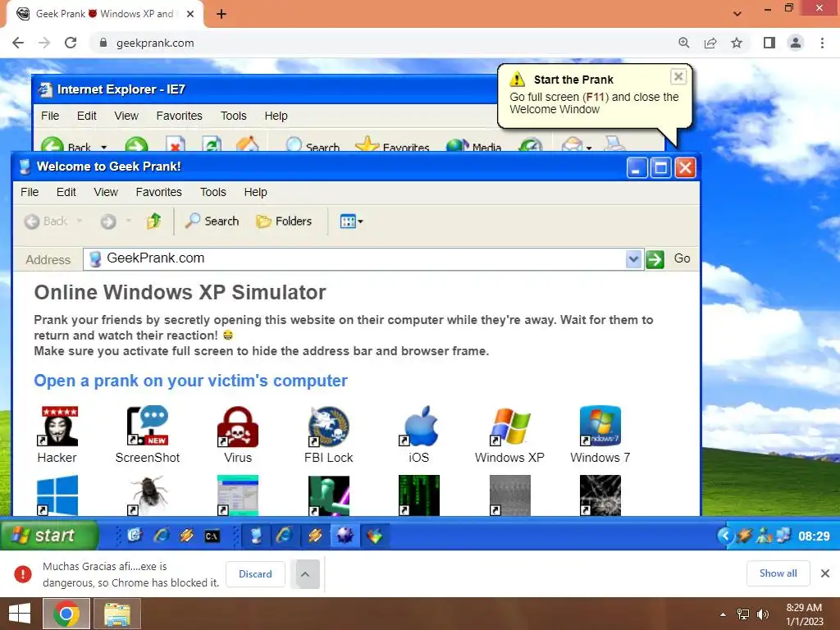Open Tools menu in Welcome window
Image resolution: width=840 pixels, height=630 pixels.
[213, 192]
